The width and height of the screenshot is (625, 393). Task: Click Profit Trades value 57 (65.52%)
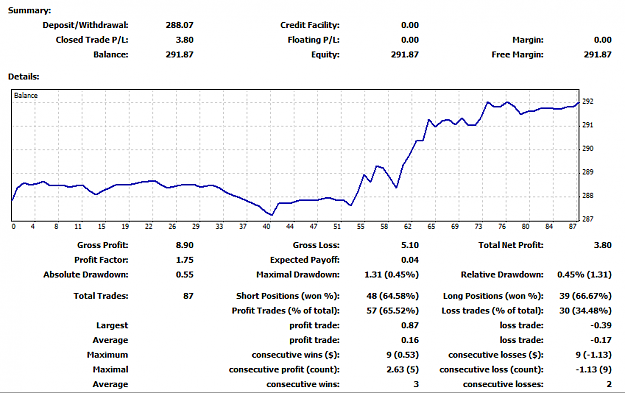393,311
